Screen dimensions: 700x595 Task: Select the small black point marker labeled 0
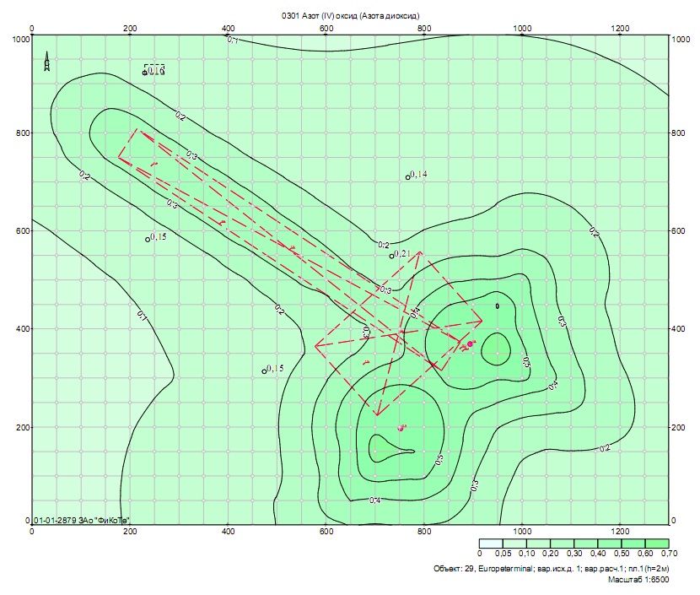tap(498, 306)
